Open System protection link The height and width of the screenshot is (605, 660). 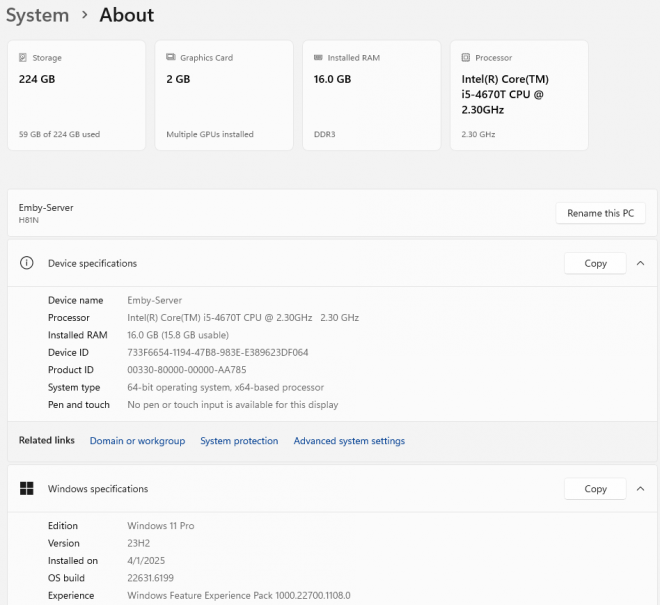tap(239, 441)
